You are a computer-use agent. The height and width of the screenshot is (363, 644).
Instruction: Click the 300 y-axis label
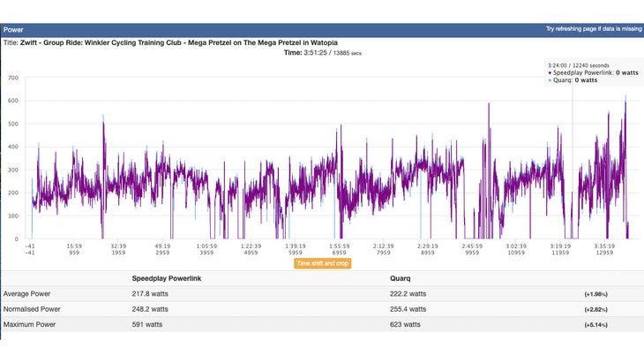13,170
